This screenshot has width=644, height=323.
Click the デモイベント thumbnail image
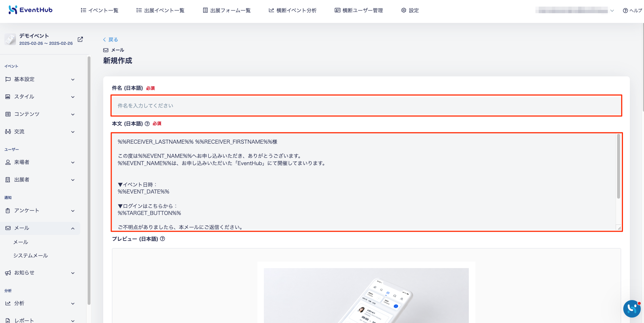pyautogui.click(x=10, y=39)
